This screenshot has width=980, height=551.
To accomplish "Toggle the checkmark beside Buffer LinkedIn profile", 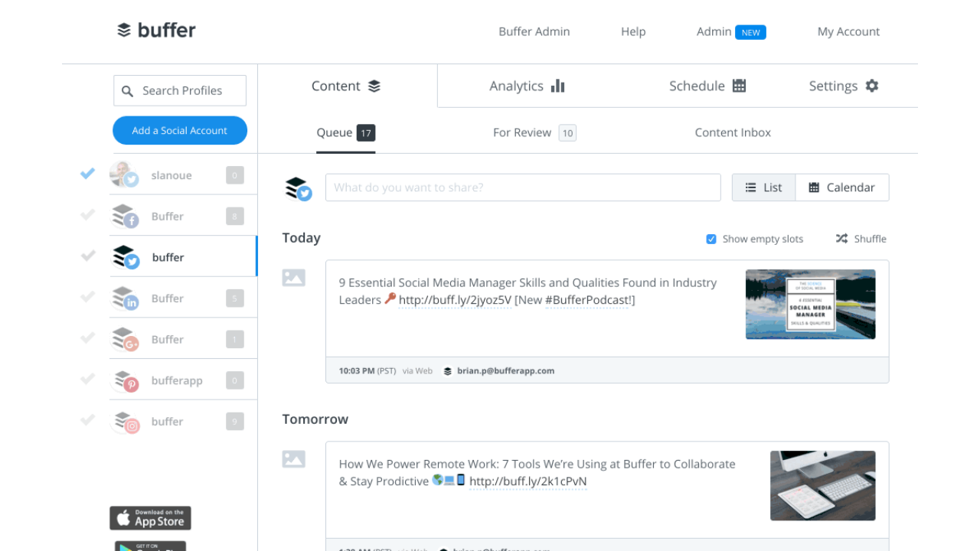I will [88, 297].
